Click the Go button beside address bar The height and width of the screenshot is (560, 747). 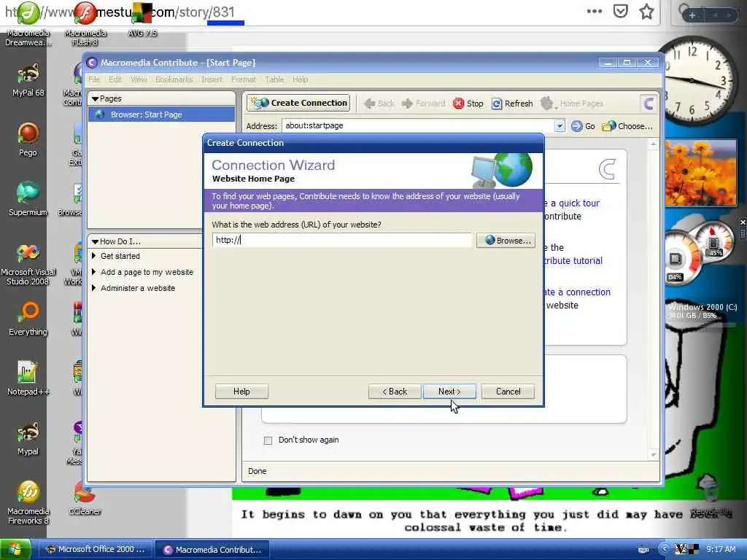583,126
